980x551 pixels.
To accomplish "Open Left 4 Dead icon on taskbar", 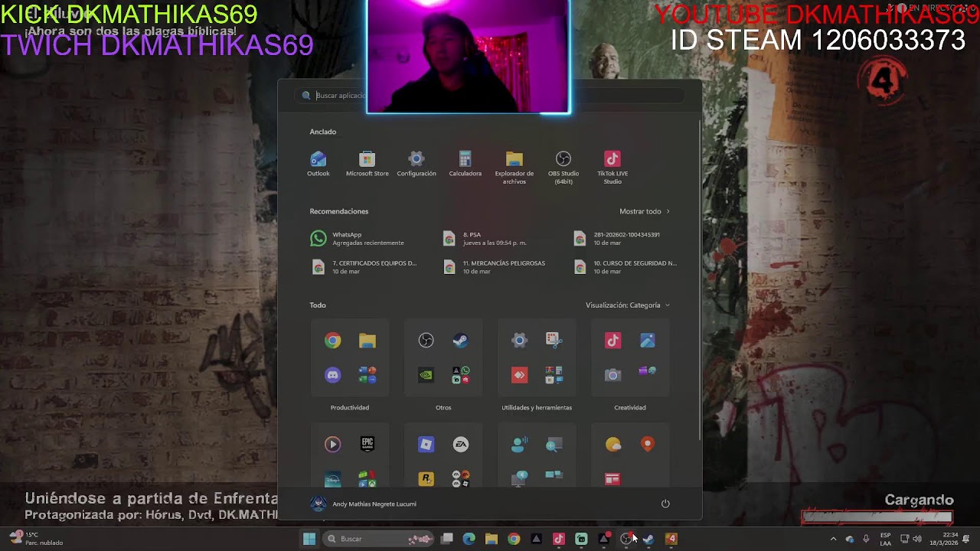I will (671, 539).
